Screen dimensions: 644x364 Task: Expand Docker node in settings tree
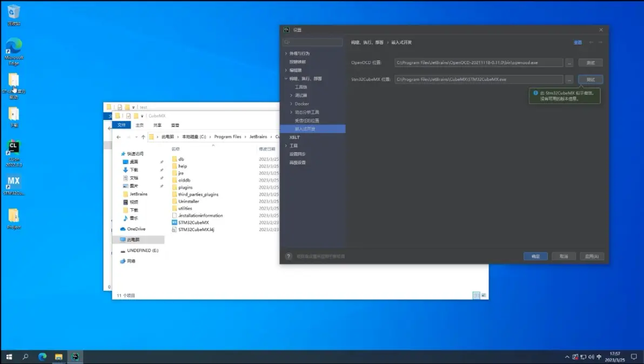pyautogui.click(x=291, y=104)
